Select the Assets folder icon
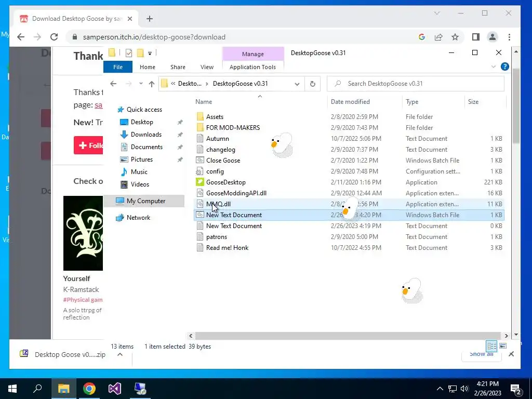The image size is (532, 399). pos(200,116)
